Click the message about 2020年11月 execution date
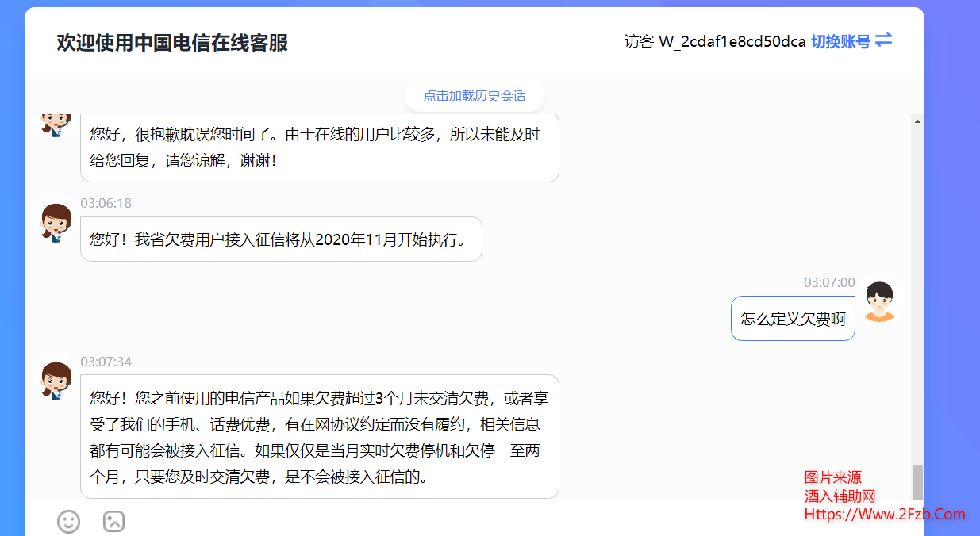Image resolution: width=980 pixels, height=536 pixels. tap(281, 239)
